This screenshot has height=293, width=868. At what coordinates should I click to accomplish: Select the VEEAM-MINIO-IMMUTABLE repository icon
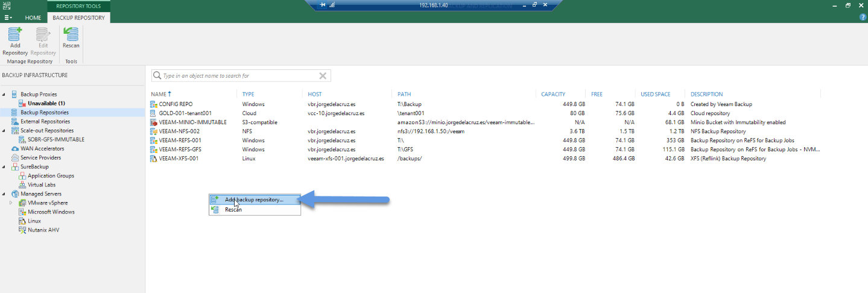(153, 122)
